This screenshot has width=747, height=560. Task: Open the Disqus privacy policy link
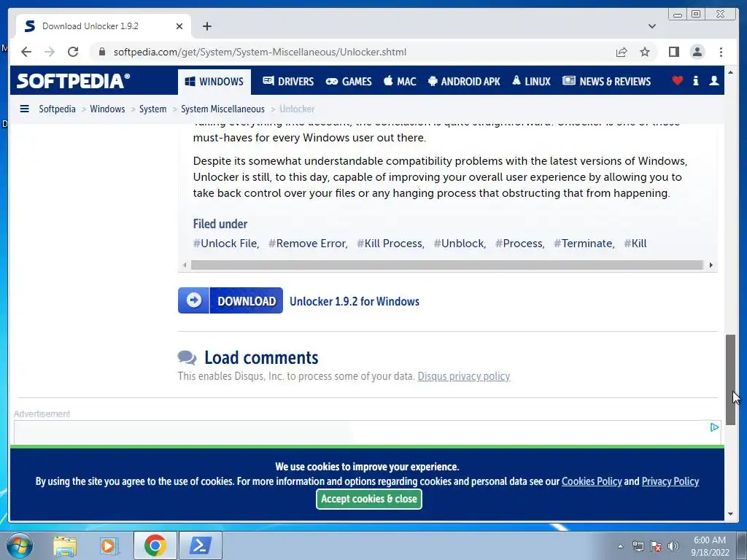(x=463, y=376)
